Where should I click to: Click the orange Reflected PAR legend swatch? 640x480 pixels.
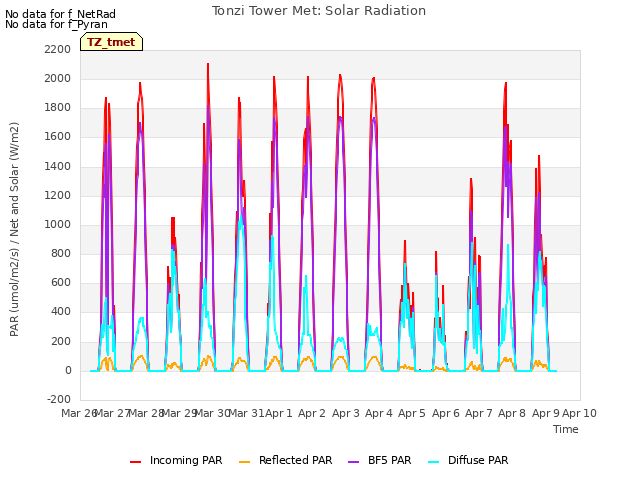pyautogui.click(x=244, y=462)
